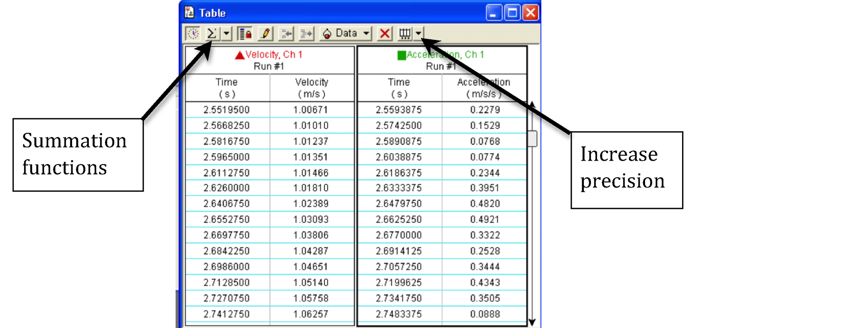Click the vertical scrollbar thumb
The height and width of the screenshot is (328, 868).
click(x=532, y=139)
